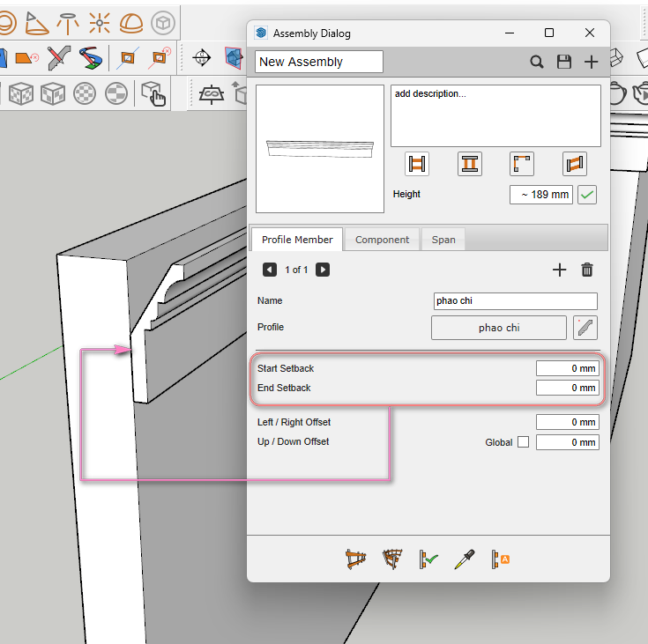Screen dimensions: 648x644
Task: Go to the previous profile member arrow
Action: (269, 270)
